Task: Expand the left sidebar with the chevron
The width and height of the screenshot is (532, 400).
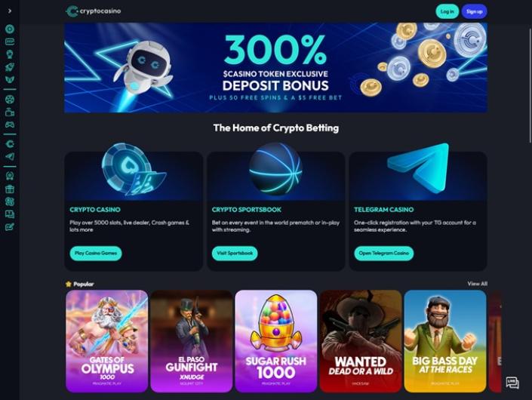Action: pos(10,11)
